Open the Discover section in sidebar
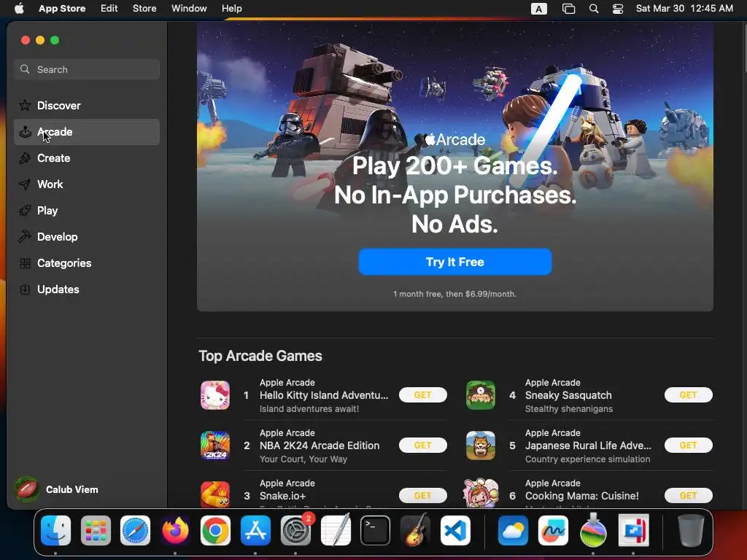 (x=86, y=105)
